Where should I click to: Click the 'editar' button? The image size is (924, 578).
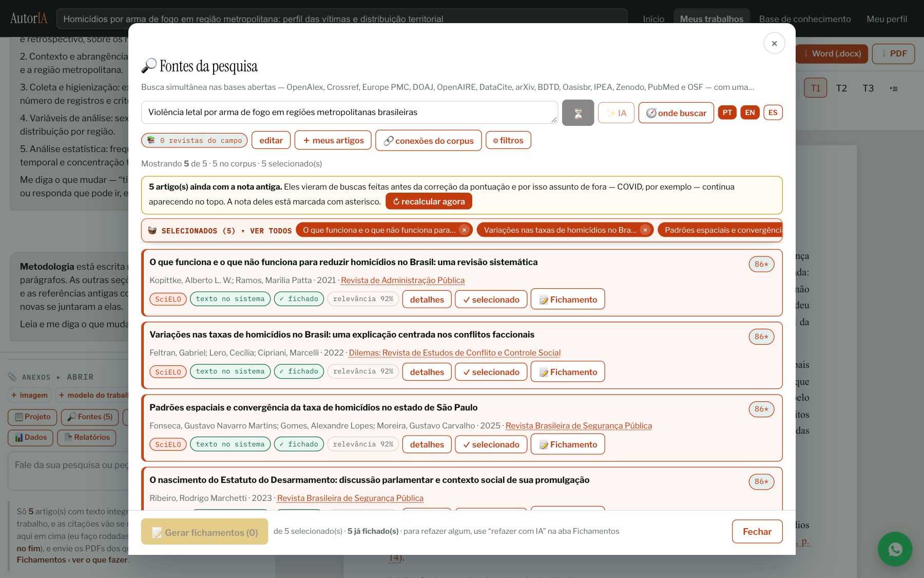271,140
